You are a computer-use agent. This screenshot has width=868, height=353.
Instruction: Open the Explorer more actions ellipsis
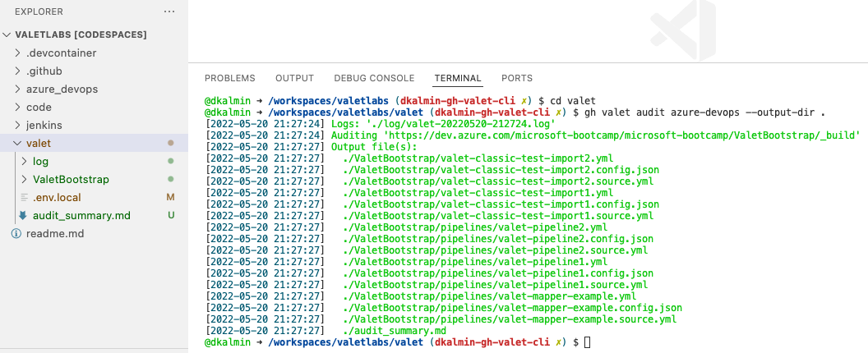[x=169, y=11]
